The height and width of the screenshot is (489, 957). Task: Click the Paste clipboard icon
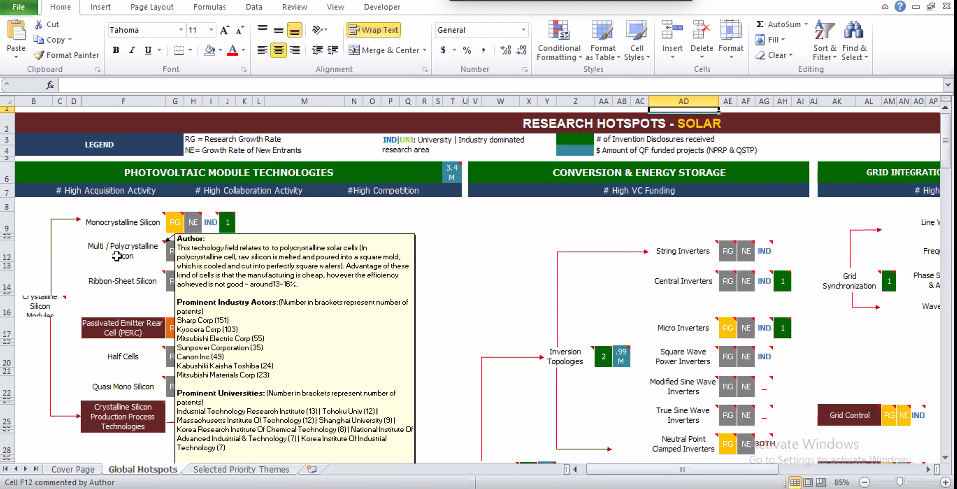pos(16,31)
